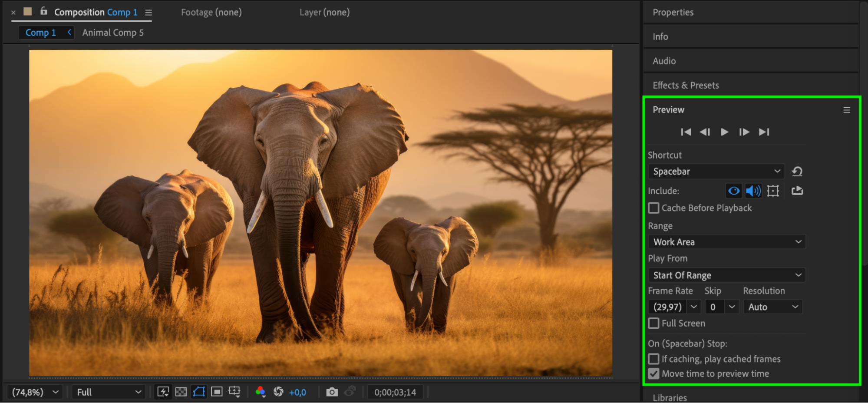Viewport: 868px width, 403px height.
Task: Take a snapshot with camera icon
Action: point(332,392)
